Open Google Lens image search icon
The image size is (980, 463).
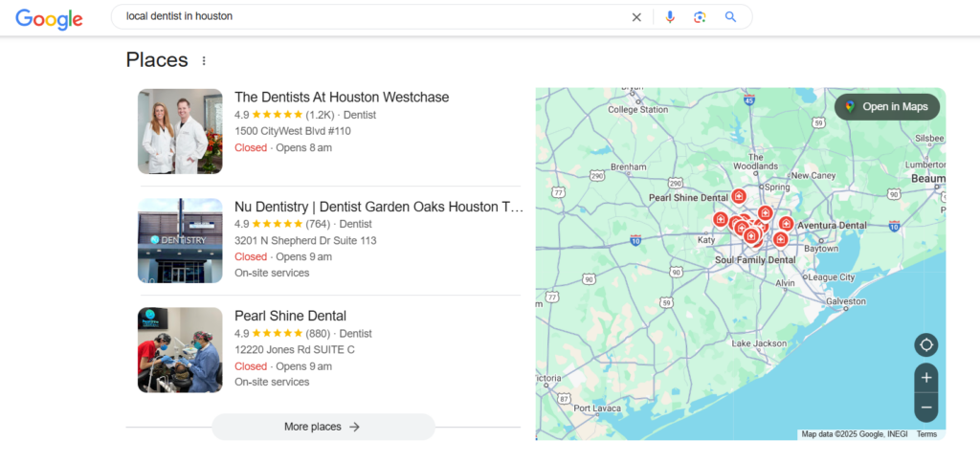(700, 17)
